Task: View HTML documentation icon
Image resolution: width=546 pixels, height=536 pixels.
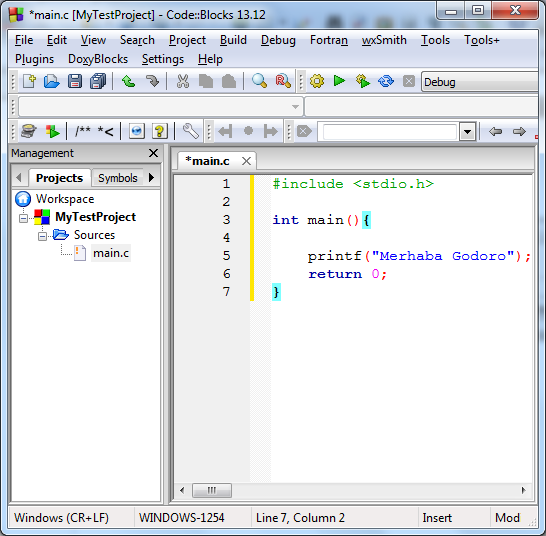Action: pos(136,131)
